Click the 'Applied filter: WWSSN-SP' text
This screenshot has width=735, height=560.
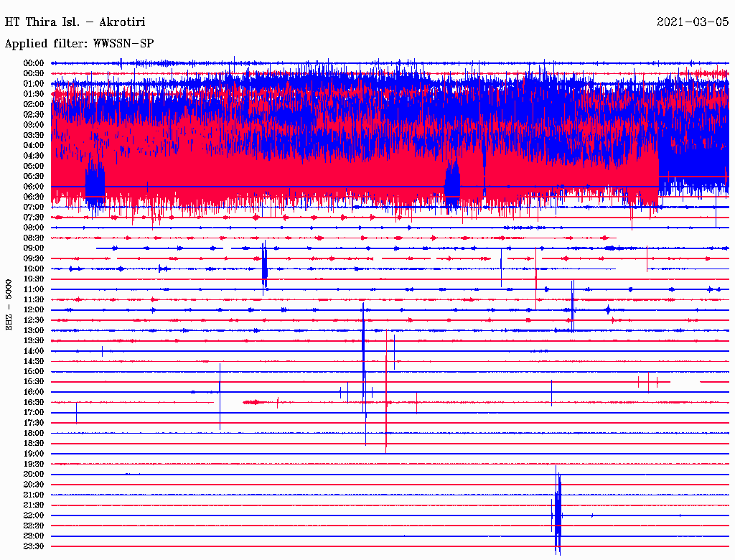tap(79, 44)
